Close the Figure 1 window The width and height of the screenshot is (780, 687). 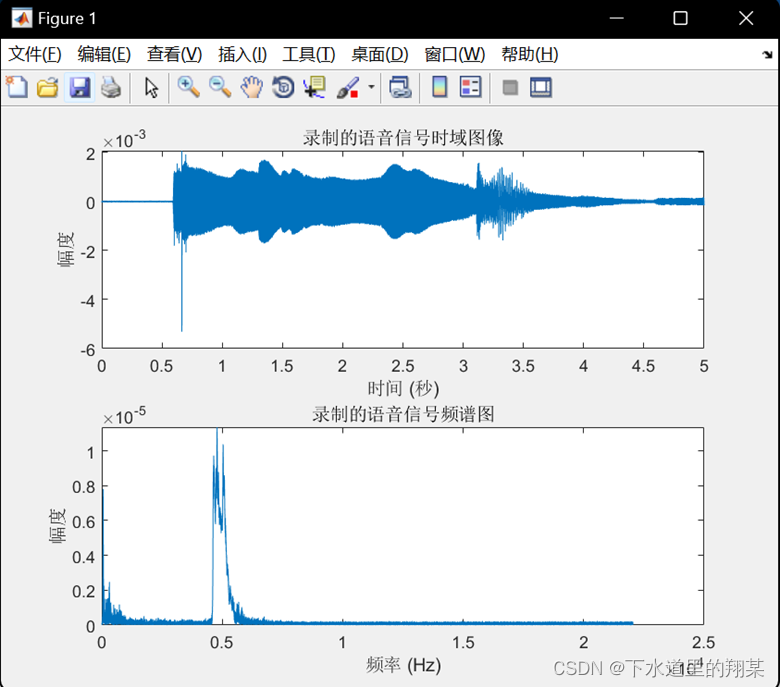point(746,19)
